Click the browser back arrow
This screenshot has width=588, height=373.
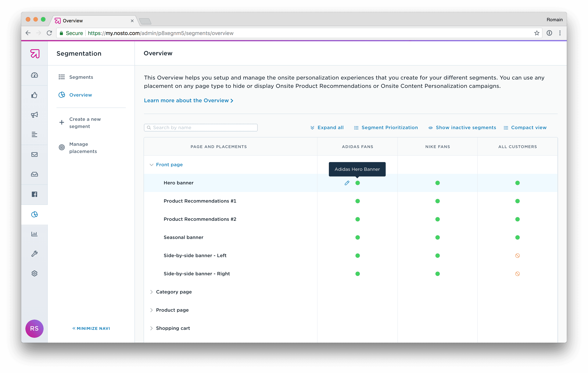click(28, 33)
